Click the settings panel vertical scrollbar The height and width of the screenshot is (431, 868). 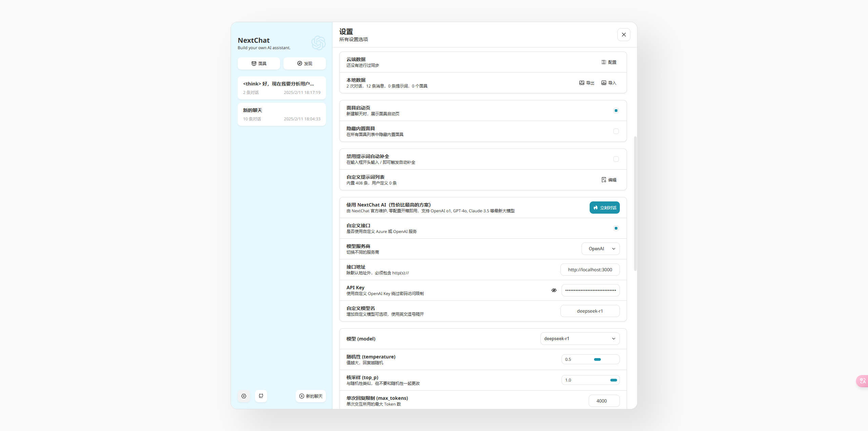[635, 203]
